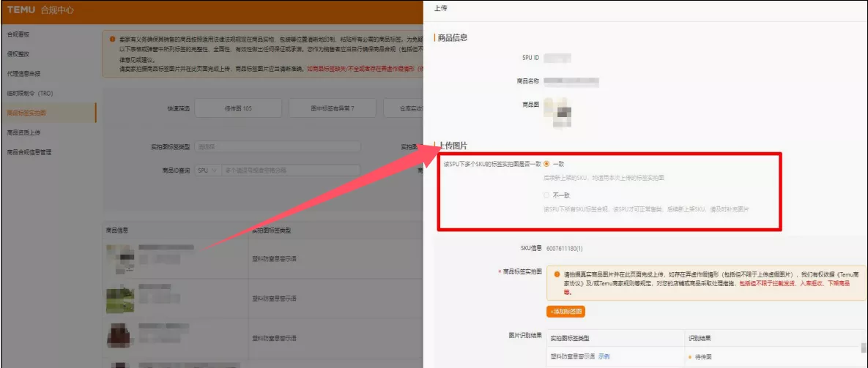Screen dimensions: 868x368
Task: Open the 示例 link
Action: tap(604, 357)
